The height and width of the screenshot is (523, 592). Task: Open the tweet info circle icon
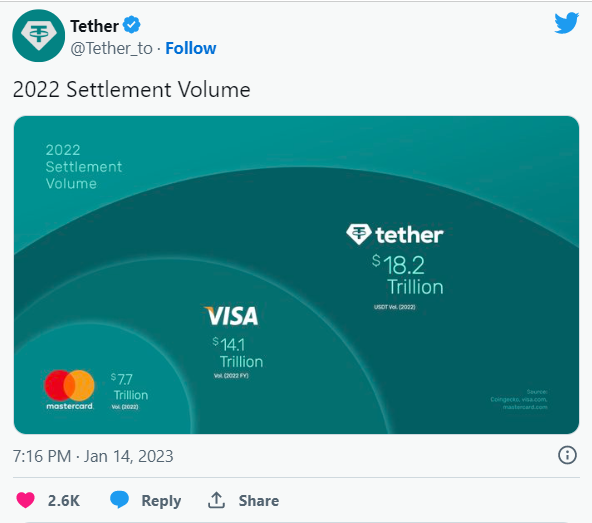[x=567, y=455]
